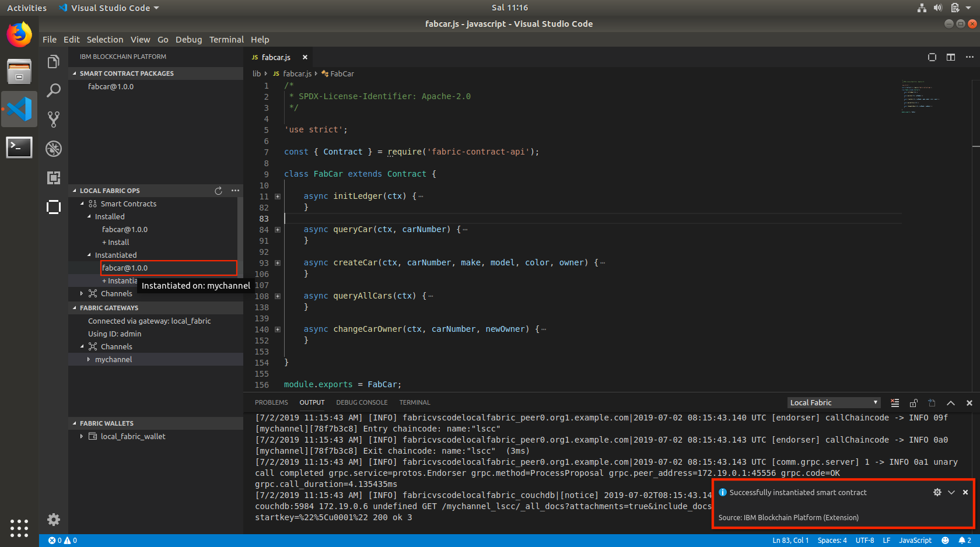Expand the local_fabric_wallet node
The image size is (980, 547).
pos(82,436)
